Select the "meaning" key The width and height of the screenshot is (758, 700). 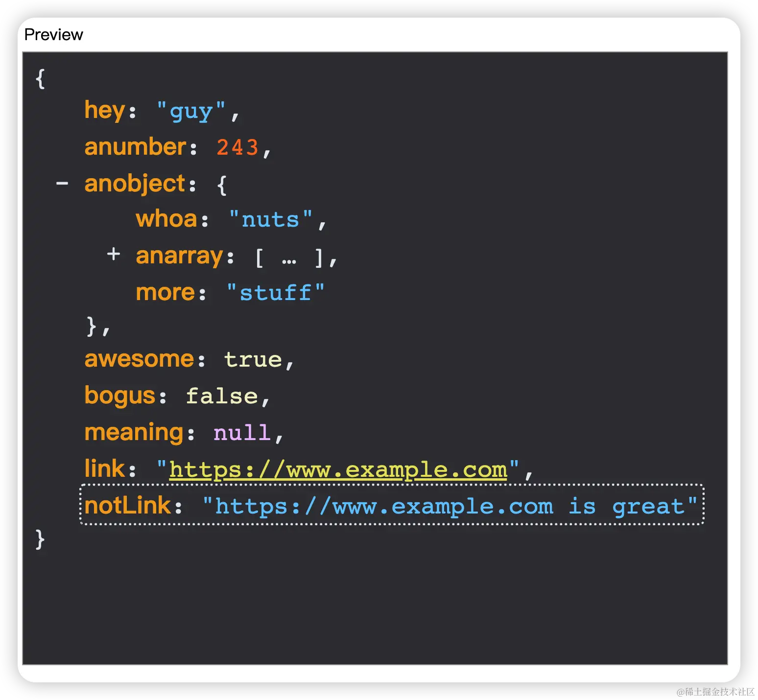pos(134,433)
